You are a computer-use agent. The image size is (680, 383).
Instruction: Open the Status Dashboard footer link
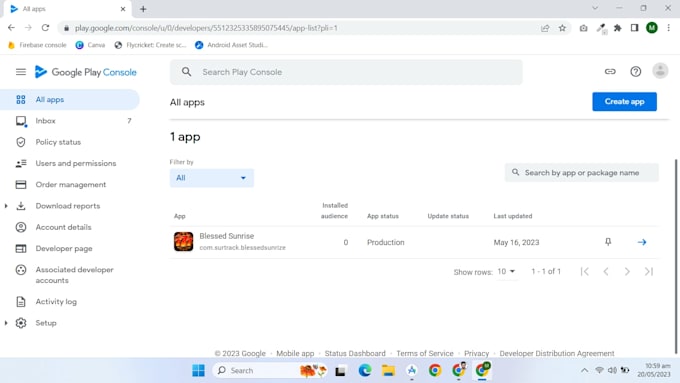tap(355, 354)
